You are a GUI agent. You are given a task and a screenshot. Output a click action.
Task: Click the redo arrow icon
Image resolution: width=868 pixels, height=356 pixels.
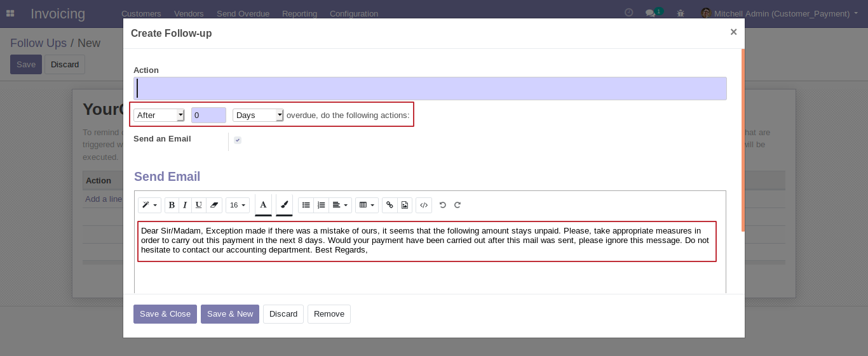tap(458, 205)
